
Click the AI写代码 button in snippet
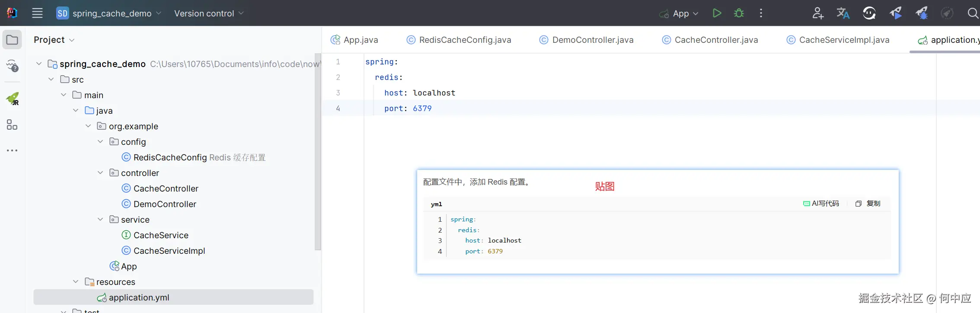pos(821,204)
